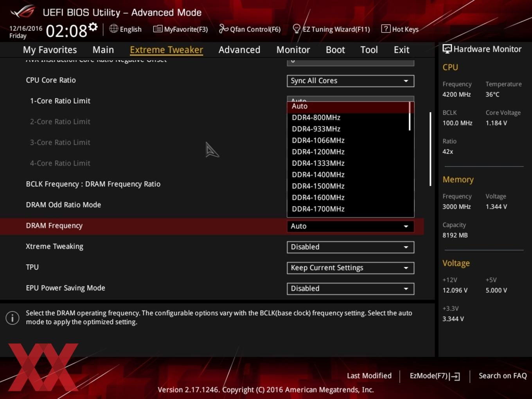Select the CPU Core Ratio label
This screenshot has width=532, height=399.
coord(51,80)
